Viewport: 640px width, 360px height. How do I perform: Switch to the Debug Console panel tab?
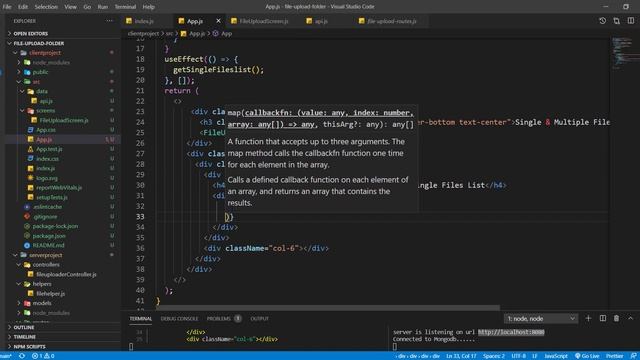tap(179, 319)
